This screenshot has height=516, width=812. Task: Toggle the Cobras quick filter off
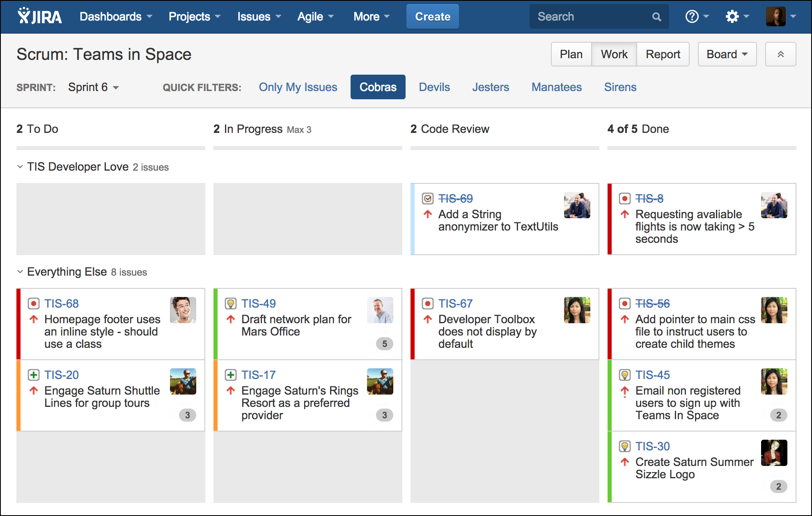378,87
